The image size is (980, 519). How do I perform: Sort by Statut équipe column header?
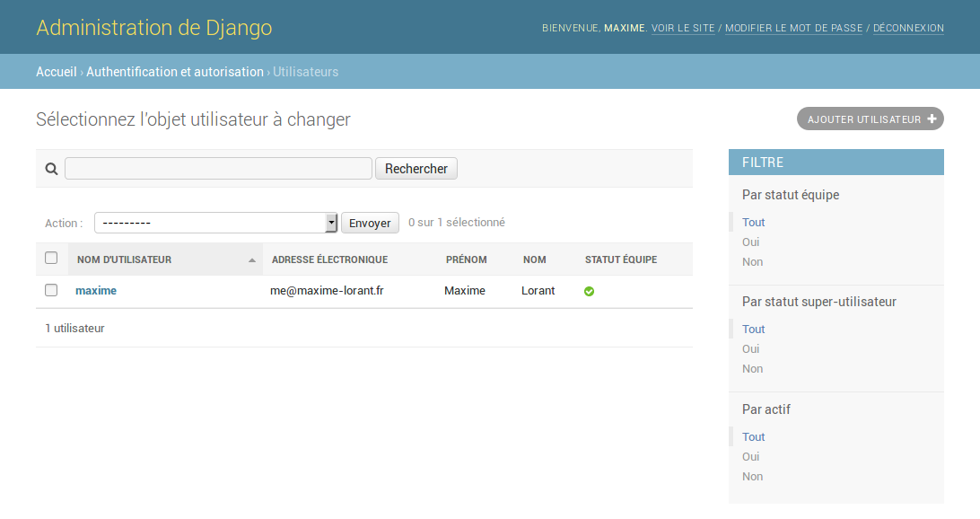(x=621, y=259)
